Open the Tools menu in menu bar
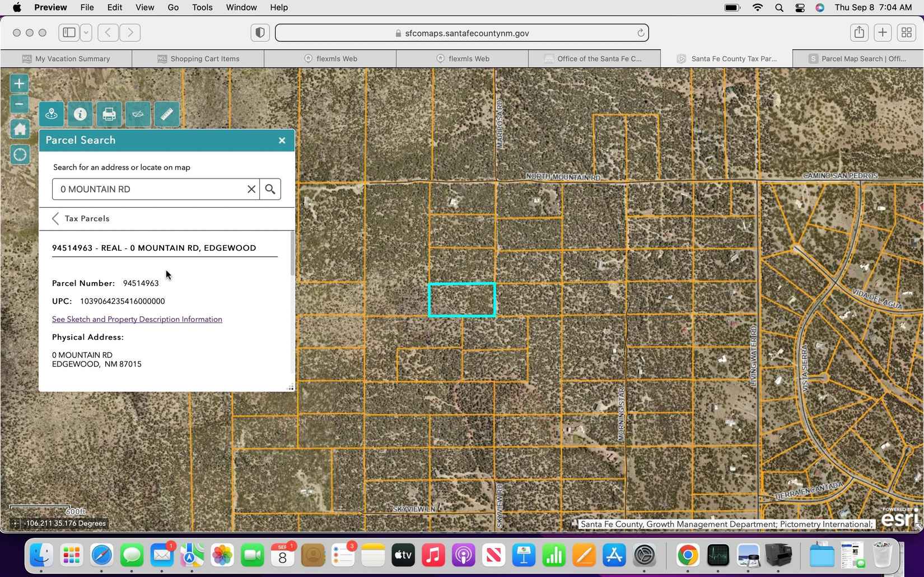Screen dimensions: 924x577 [x=202, y=7]
